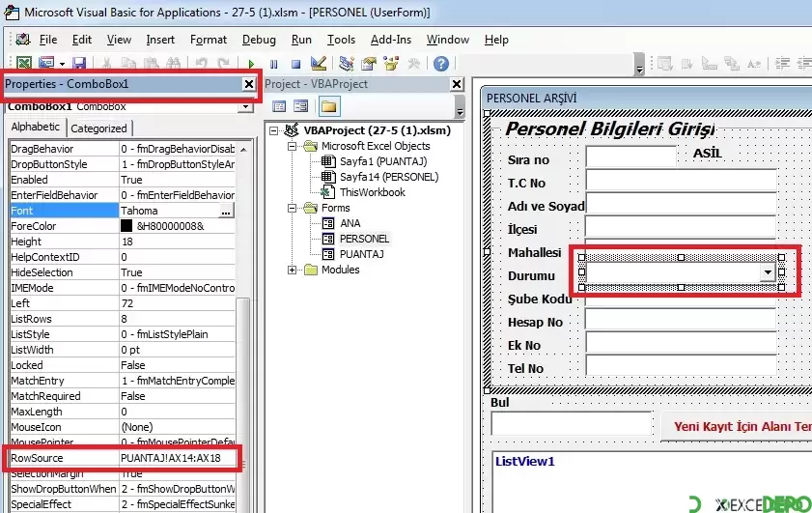The image size is (812, 513).
Task: Select the ANA form in project tree
Action: [350, 223]
